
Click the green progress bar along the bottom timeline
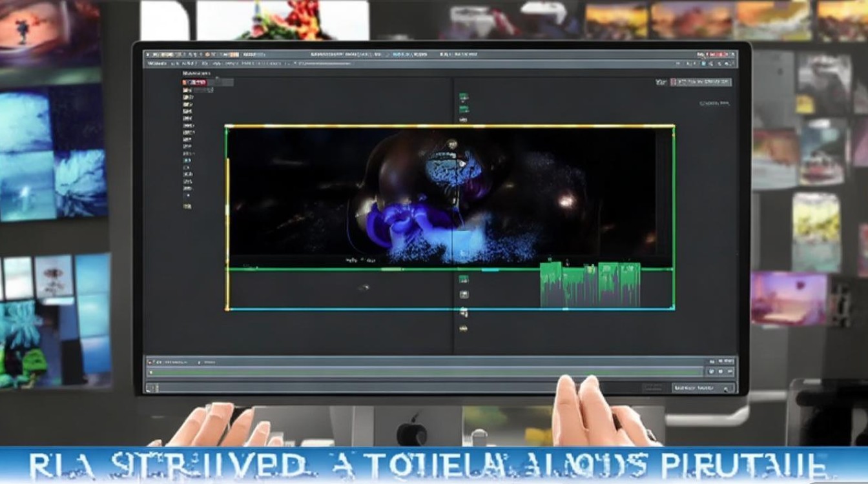click(x=426, y=372)
